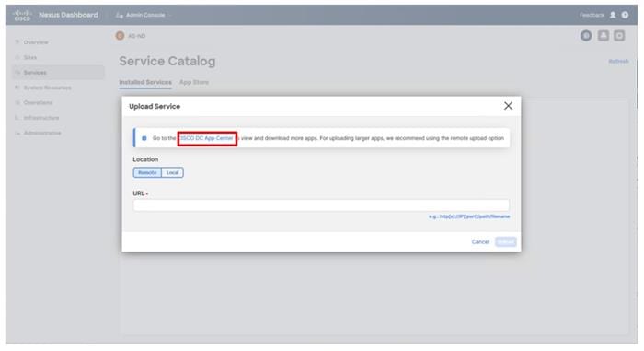
Task: Select the Remote location option
Action: click(147, 172)
